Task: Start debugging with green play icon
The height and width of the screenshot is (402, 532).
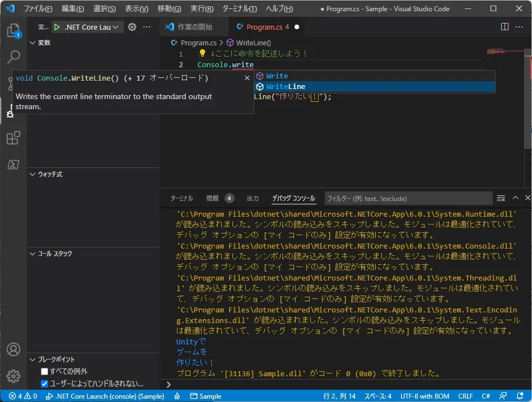Action: coord(57,27)
